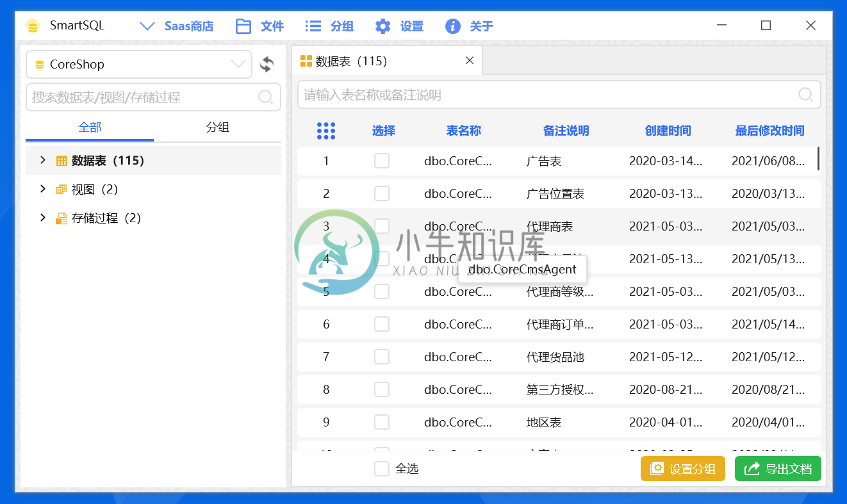Click the 导出文档 button

point(778,469)
